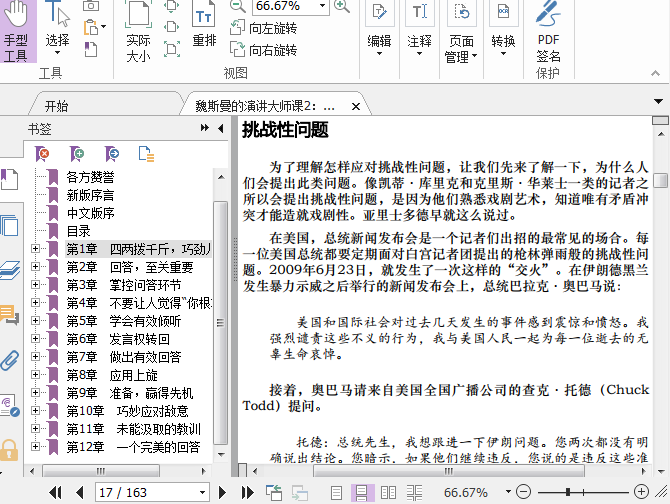Expand the 第2章 bookmark tree node

(x=36, y=267)
